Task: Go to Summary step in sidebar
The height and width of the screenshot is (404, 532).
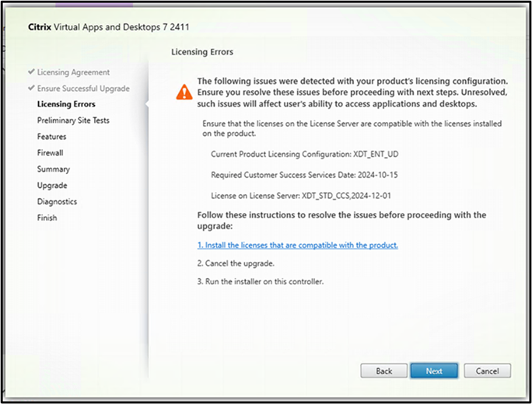Action: coord(54,169)
